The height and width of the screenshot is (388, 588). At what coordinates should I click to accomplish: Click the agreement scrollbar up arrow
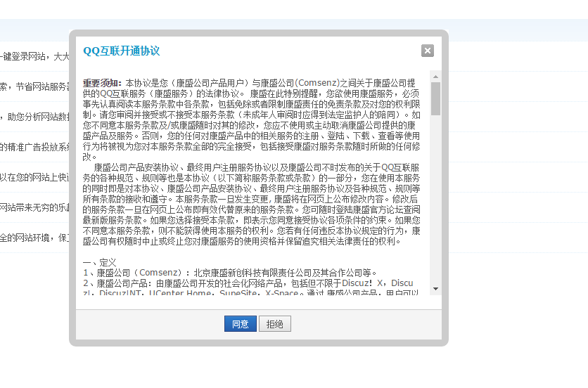click(435, 77)
